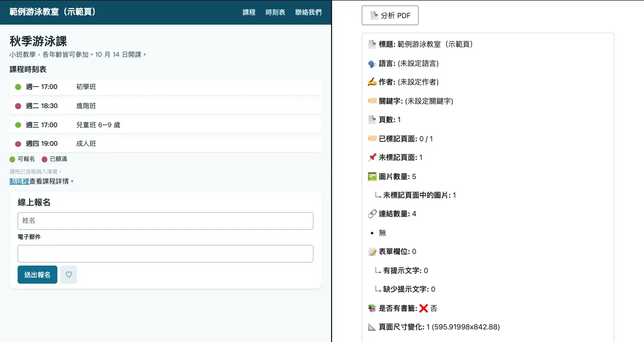The height and width of the screenshot is (342, 644).
Task: Select the 初學班 schedule row text
Action: coord(86,87)
